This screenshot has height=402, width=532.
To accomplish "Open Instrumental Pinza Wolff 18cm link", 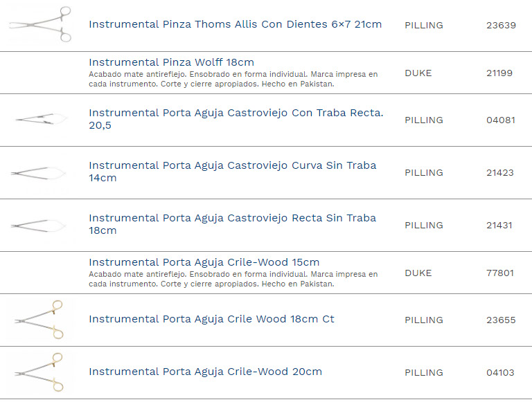I will click(171, 62).
